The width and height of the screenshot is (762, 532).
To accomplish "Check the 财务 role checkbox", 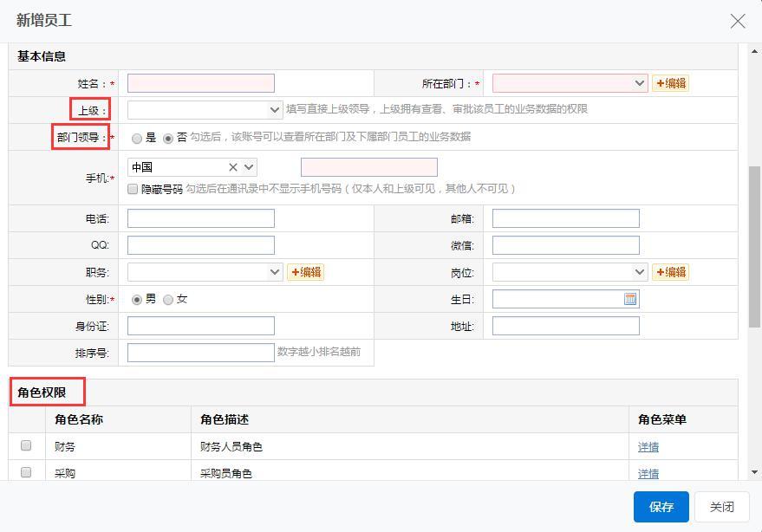I will (x=26, y=445).
